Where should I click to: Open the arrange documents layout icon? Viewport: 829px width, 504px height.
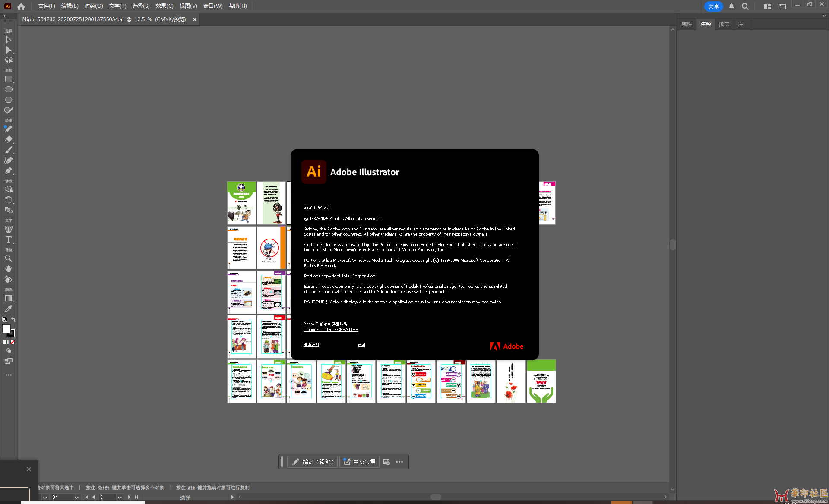[767, 6]
